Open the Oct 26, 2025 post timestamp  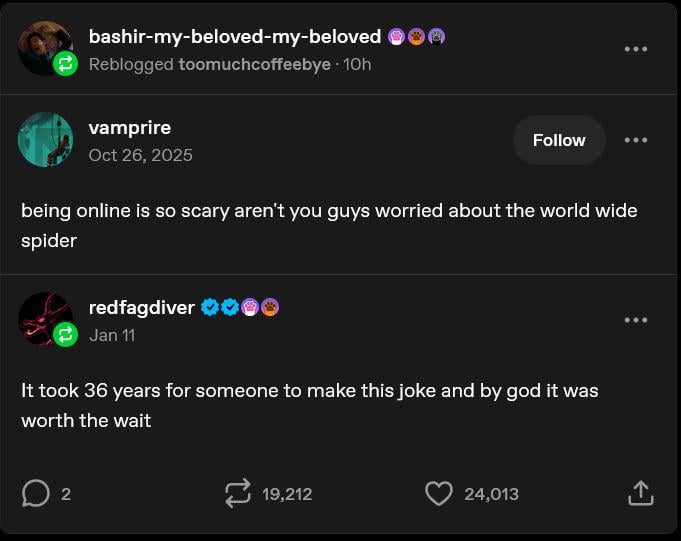pyautogui.click(x=141, y=155)
